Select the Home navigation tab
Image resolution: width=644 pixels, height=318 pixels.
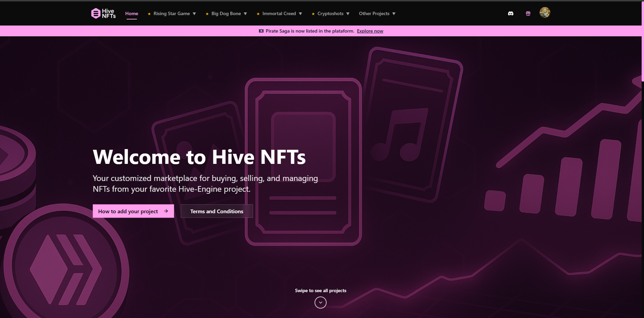pos(132,13)
